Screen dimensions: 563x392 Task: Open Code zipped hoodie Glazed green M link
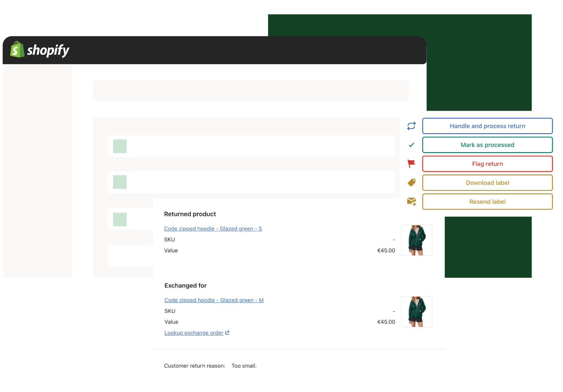214,300
